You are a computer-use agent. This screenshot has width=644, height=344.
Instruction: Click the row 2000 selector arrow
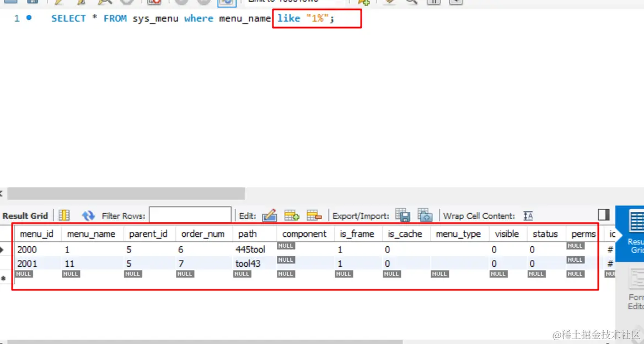(x=2, y=250)
